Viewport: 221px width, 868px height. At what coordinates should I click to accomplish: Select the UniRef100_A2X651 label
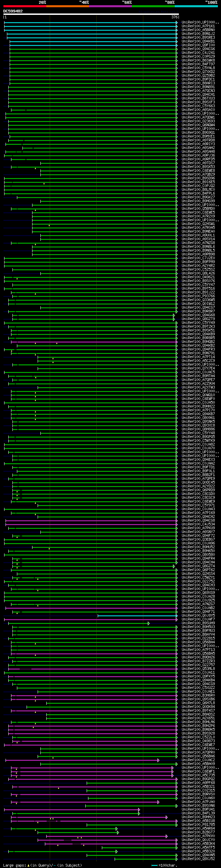pos(198,718)
